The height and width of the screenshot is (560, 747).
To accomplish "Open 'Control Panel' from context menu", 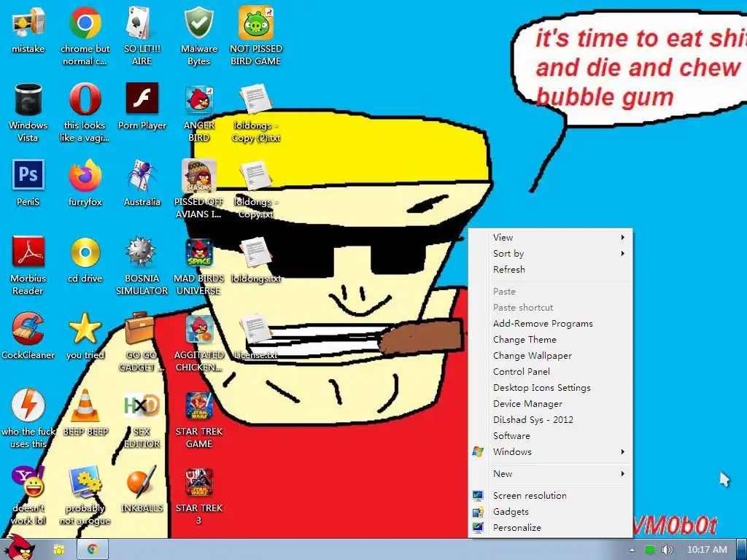I will [550, 371].
